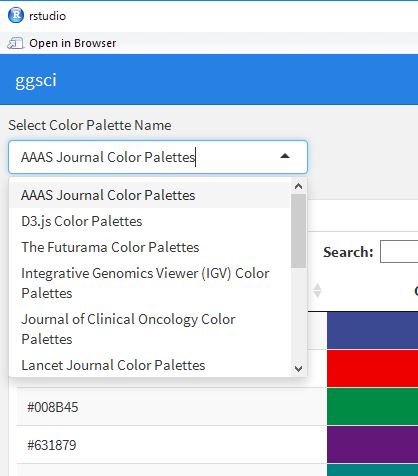Click the purple #631879 color swatch
Screen dimensions: 418x476
coord(372,444)
